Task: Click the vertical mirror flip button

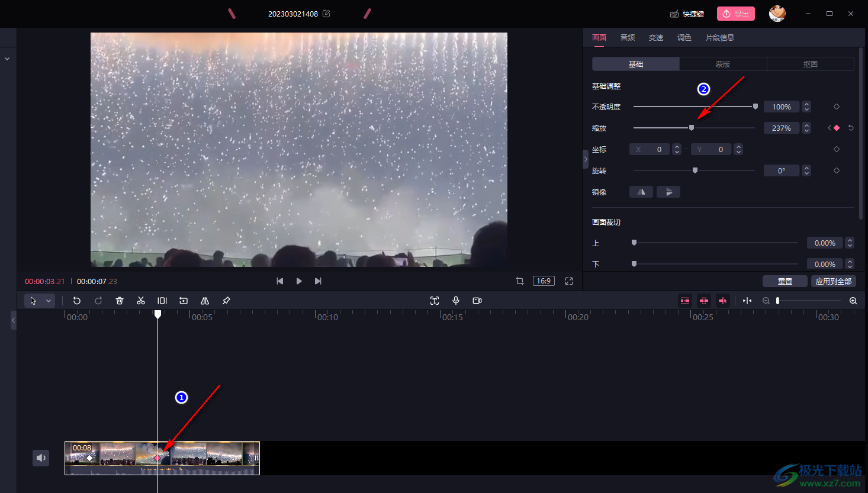Action: [x=668, y=192]
